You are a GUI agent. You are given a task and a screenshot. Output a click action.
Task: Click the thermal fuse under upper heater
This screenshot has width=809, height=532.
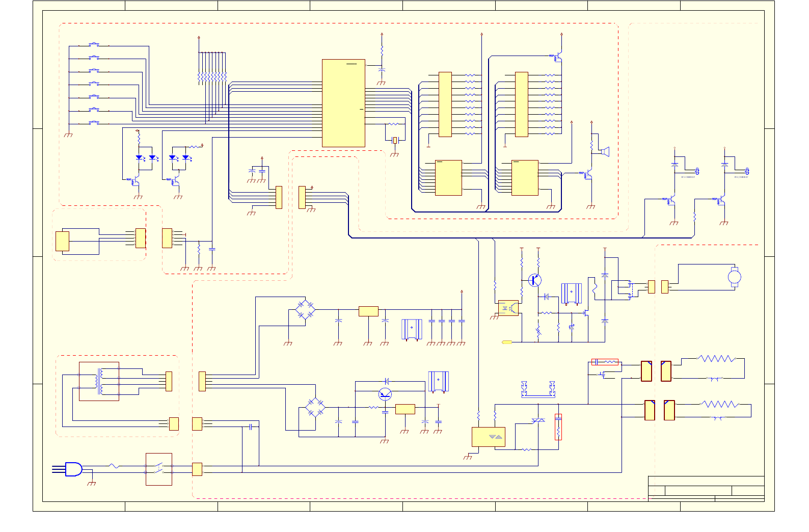[x=715, y=379]
